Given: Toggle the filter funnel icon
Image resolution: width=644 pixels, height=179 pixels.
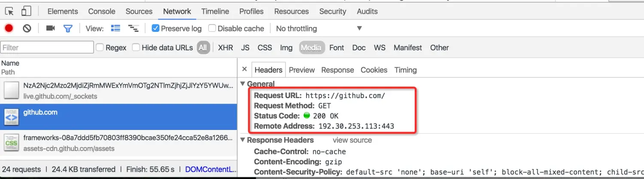Looking at the screenshot, I should (x=68, y=28).
